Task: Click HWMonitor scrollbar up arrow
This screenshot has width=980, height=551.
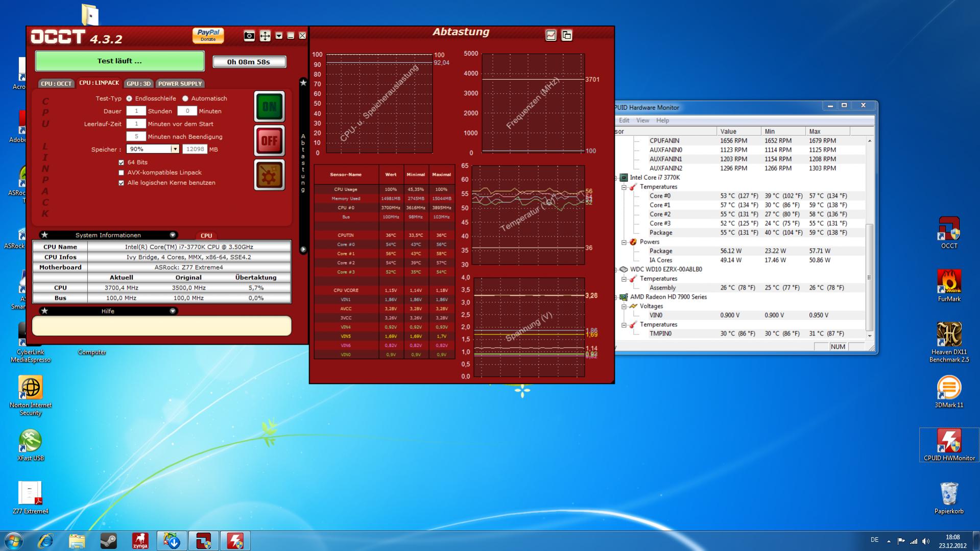Action: 869,140
